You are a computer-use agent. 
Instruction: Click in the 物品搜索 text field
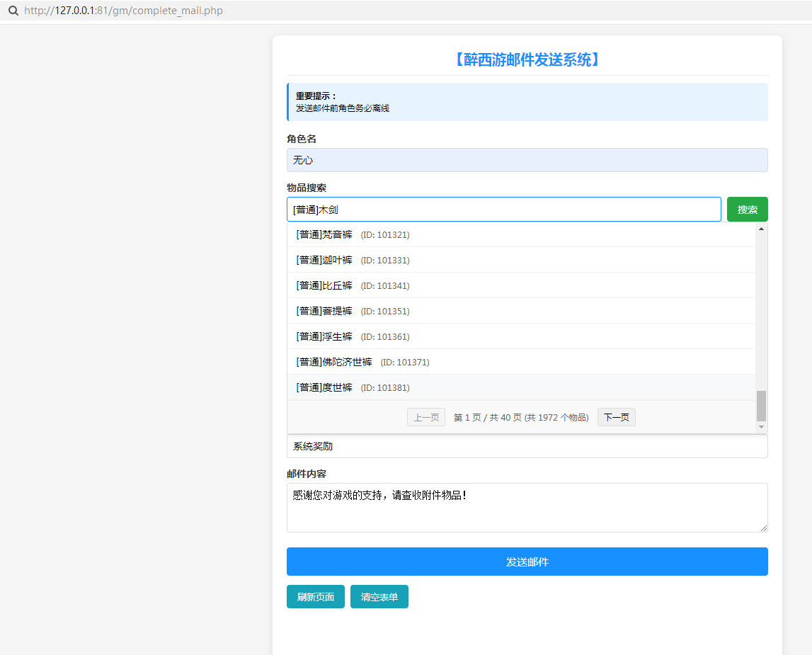point(504,210)
